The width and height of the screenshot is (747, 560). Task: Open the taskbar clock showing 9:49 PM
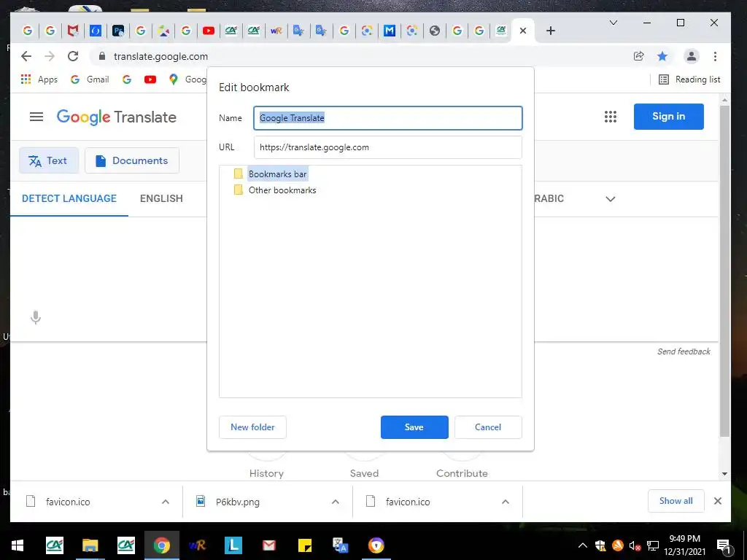click(685, 545)
